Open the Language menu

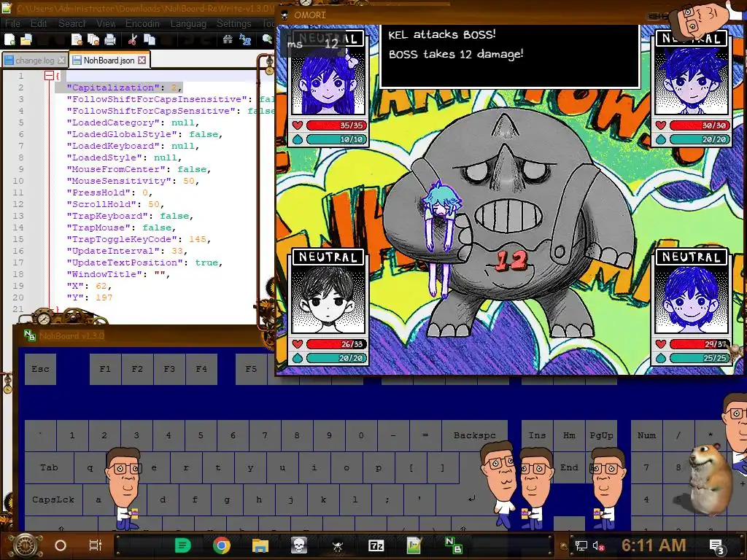tap(188, 23)
